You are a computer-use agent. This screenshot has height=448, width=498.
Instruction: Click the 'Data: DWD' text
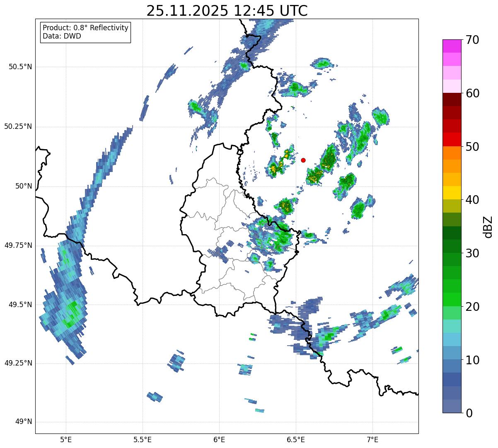coord(62,36)
